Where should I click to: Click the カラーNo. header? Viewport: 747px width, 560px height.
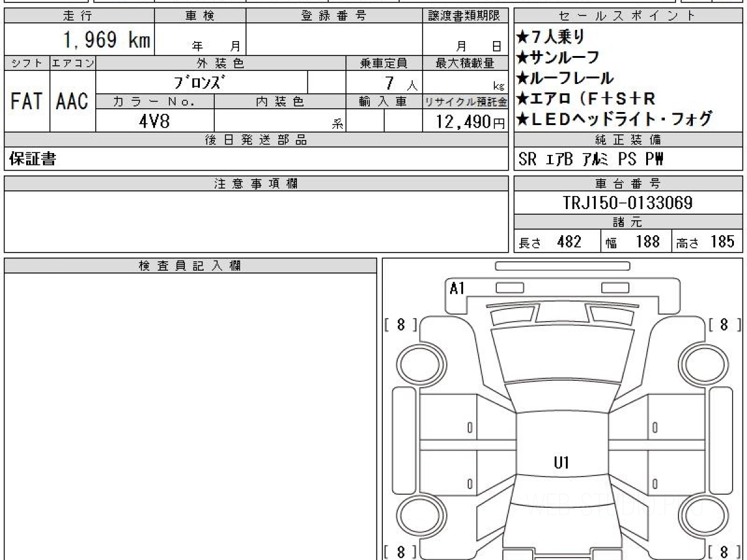[x=155, y=101]
